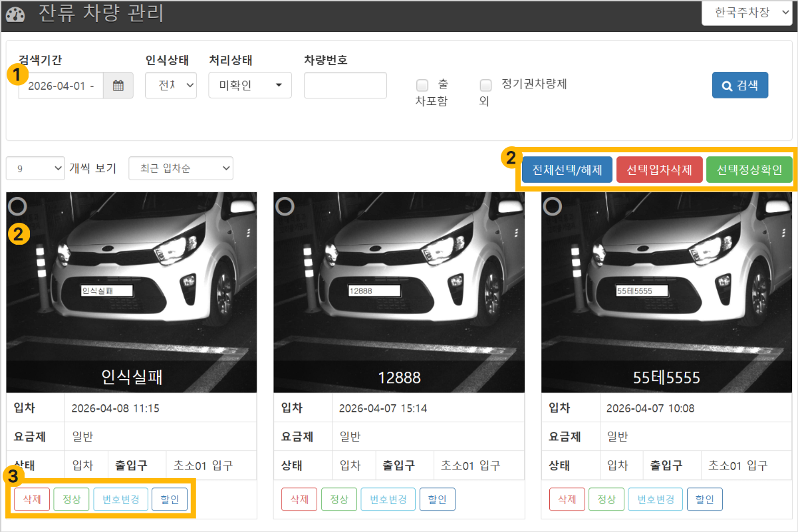Click 초소01 입구 on the 12888 card
The height and width of the screenshot is (532, 798).
pos(471,465)
